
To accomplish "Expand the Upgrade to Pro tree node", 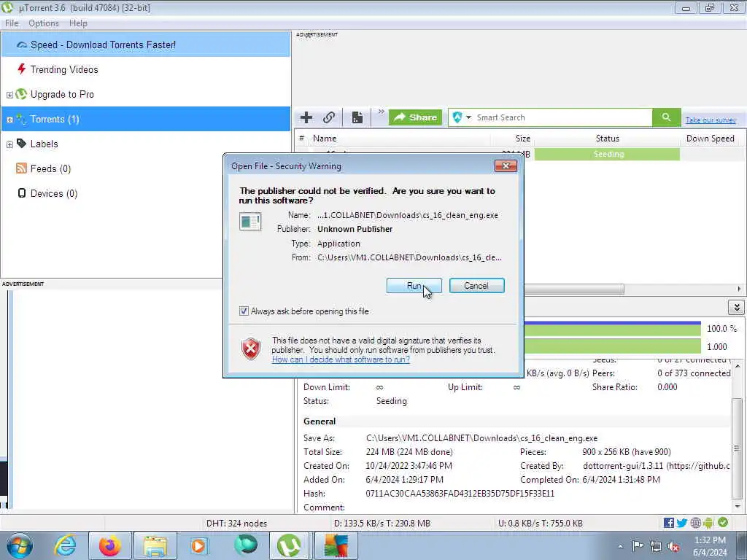I will [x=9, y=95].
